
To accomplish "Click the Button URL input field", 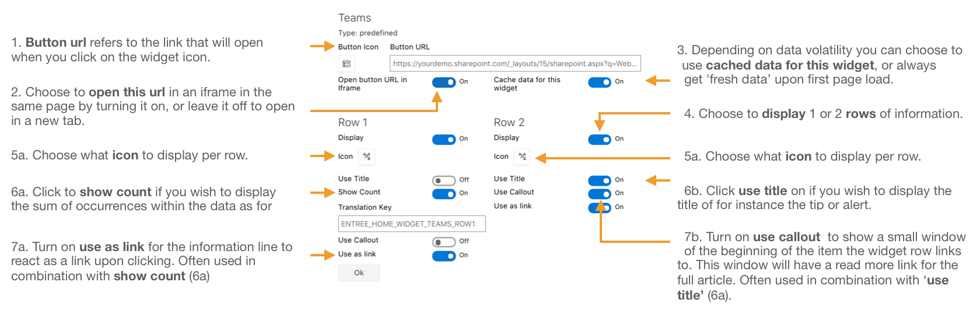I will pos(516,64).
